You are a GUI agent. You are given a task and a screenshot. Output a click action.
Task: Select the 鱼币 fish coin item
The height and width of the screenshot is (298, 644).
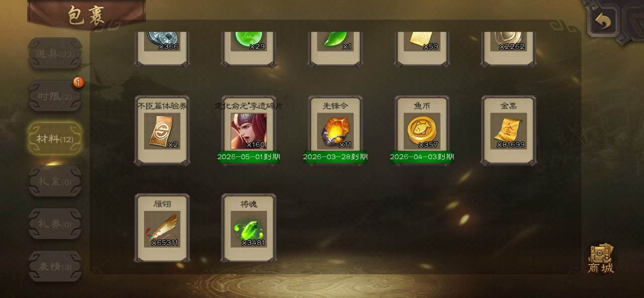tap(422, 130)
